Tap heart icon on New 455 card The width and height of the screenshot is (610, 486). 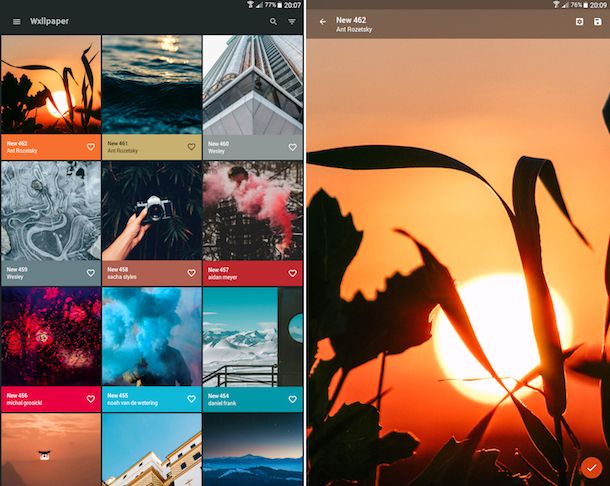[192, 398]
